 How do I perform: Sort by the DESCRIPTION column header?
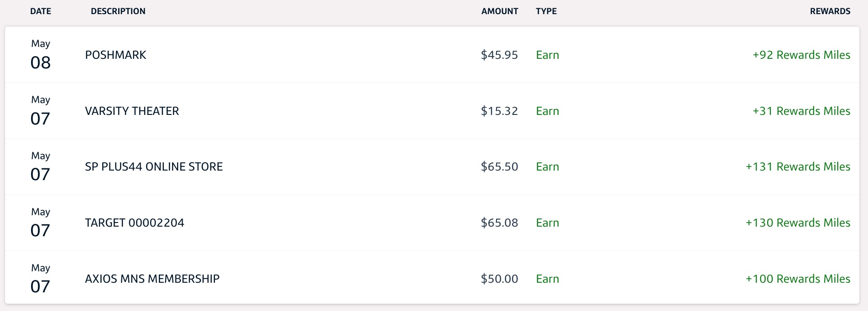coord(118,11)
